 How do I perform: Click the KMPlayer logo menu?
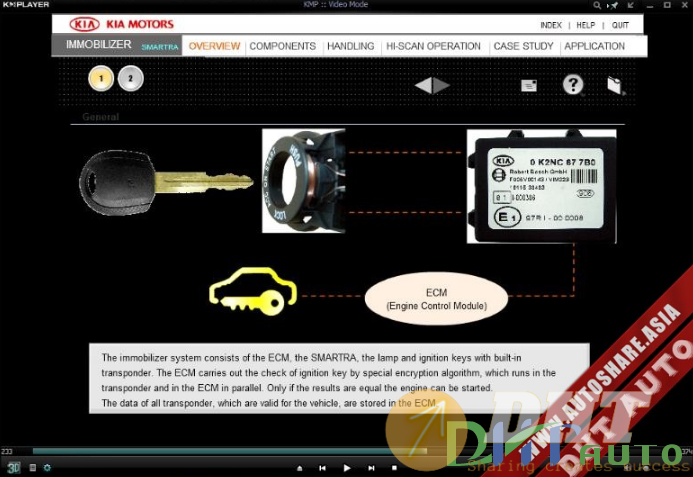[x=26, y=4]
